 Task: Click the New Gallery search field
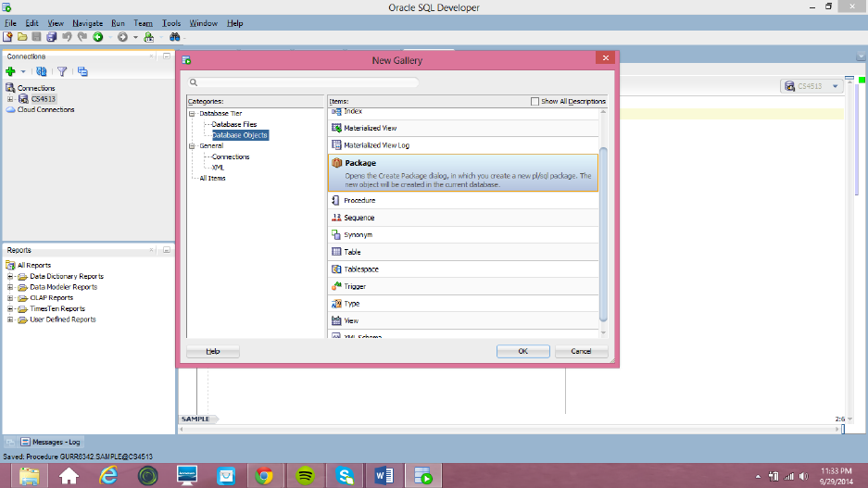pyautogui.click(x=303, y=82)
